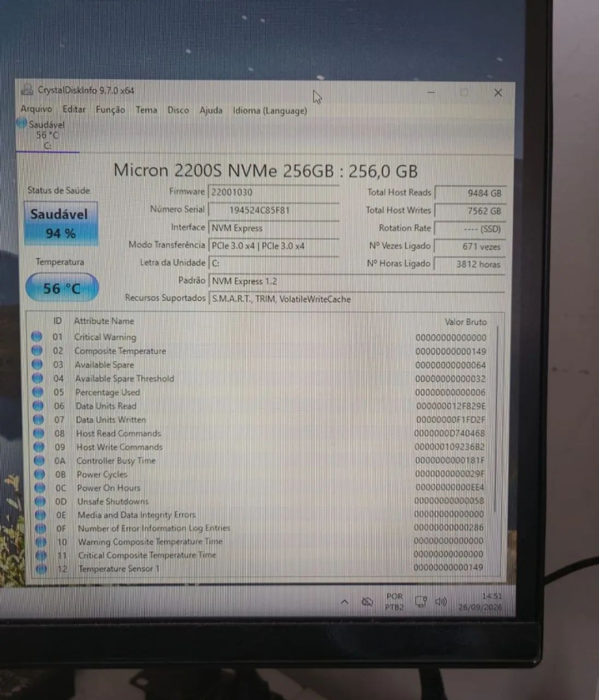Open the Editar menu

pos(74,109)
